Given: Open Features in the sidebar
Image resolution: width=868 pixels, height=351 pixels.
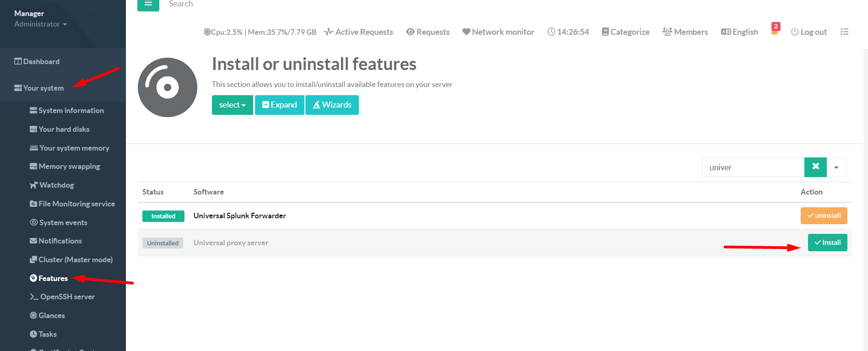Looking at the screenshot, I should pos(53,278).
